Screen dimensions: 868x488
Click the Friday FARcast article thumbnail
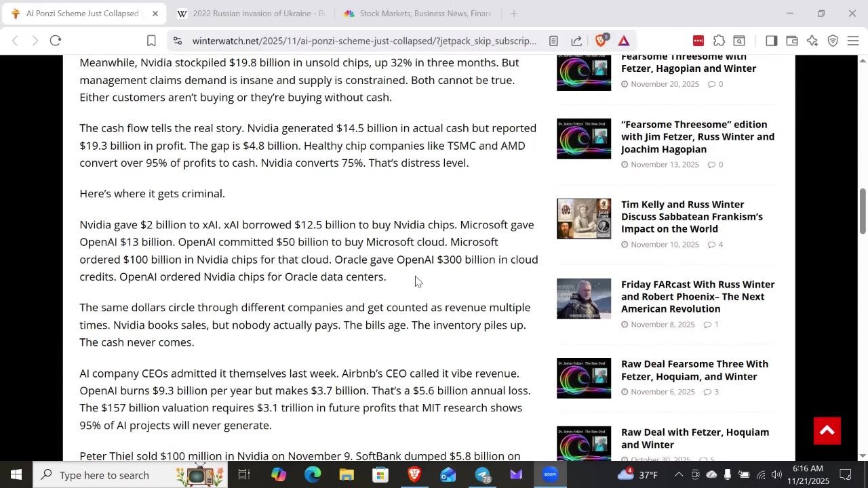584,299
